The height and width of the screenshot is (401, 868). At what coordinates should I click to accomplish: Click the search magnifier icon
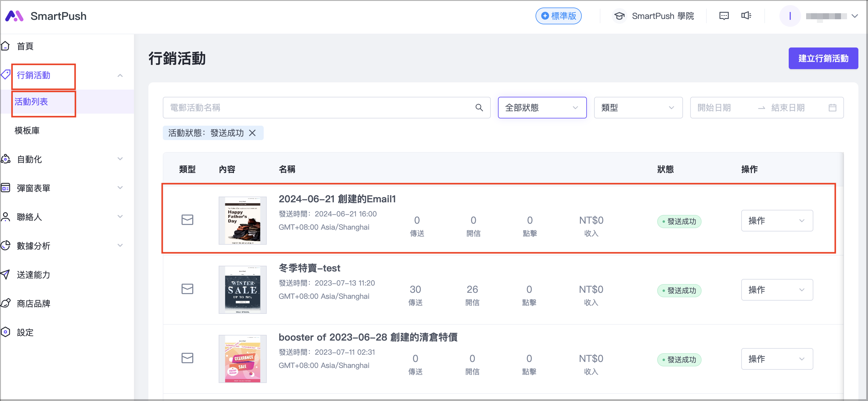479,108
